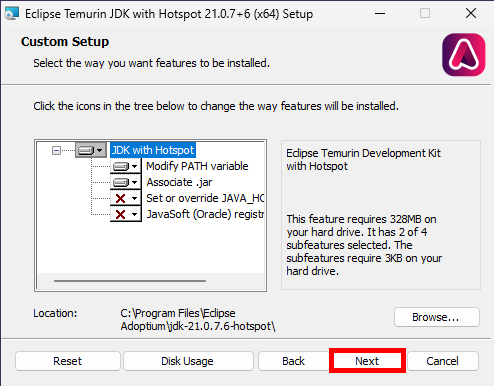
Task: Open the JDK with Hotspot feature dropdown icon
Action: 90,150
